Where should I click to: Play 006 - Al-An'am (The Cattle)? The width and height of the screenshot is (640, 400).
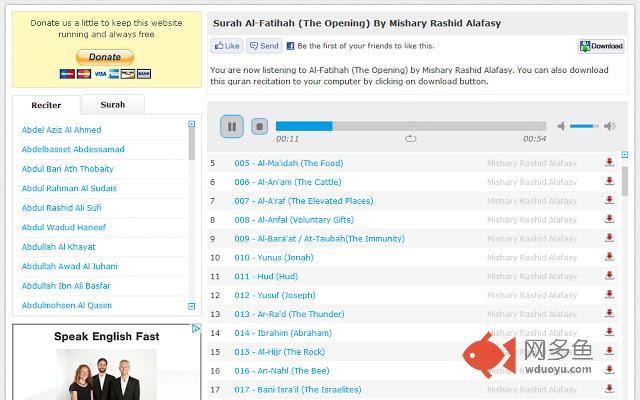point(288,182)
